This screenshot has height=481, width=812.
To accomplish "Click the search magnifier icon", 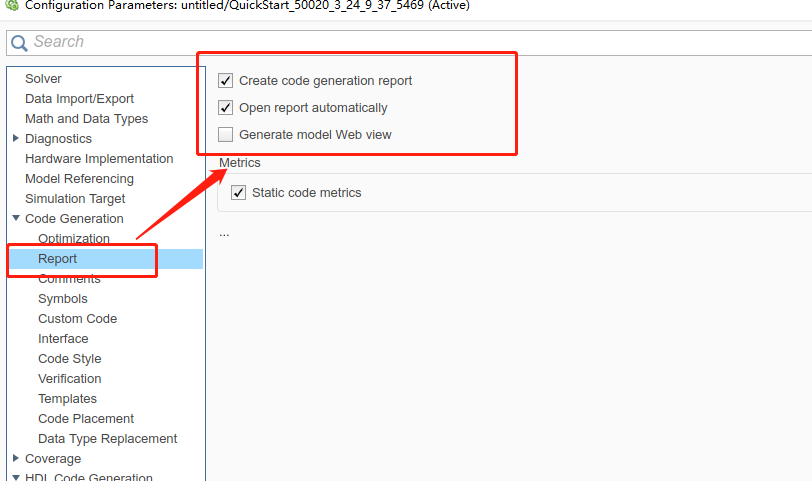I will click(x=19, y=43).
